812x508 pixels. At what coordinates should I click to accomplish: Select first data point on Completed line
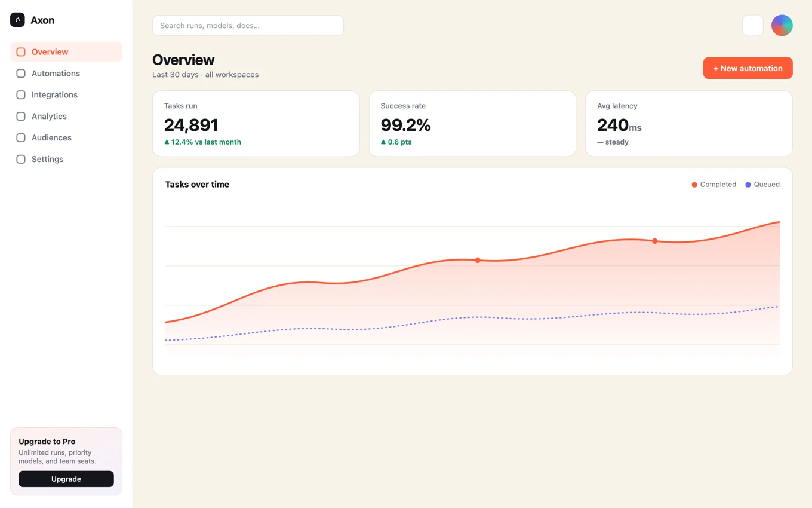tap(478, 260)
